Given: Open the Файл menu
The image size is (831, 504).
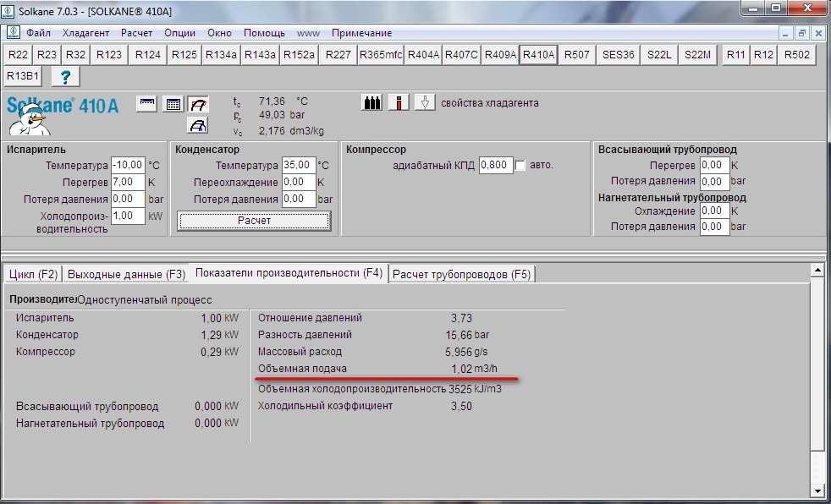Looking at the screenshot, I should pos(38,33).
